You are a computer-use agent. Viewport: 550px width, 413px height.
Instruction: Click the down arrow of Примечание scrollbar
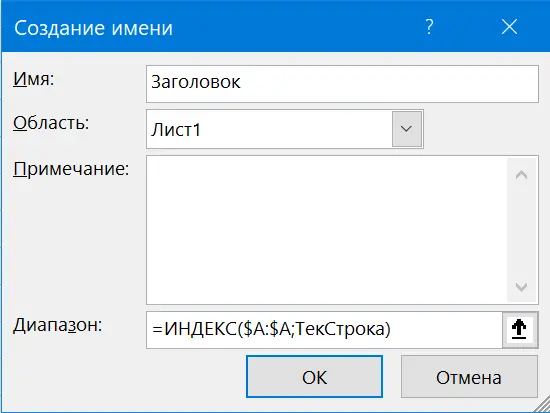(x=522, y=287)
